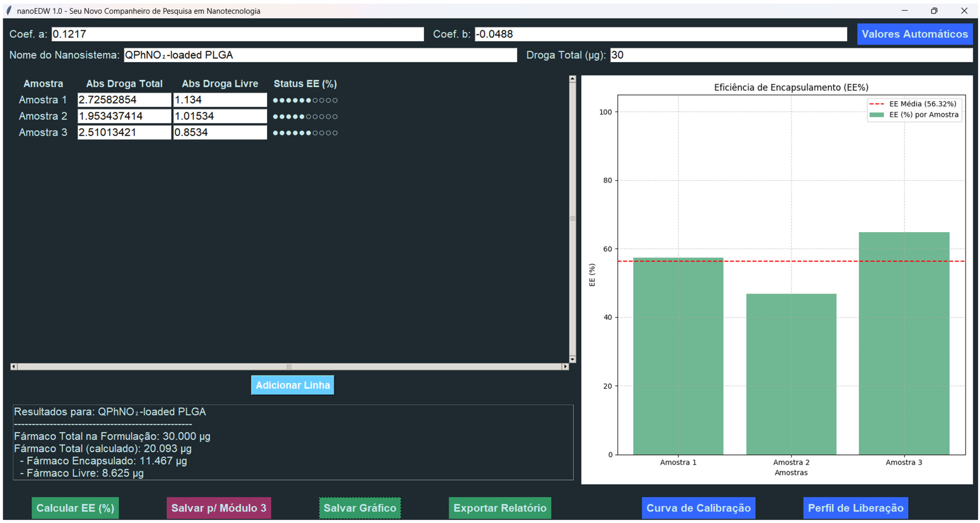Image resolution: width=980 pixels, height=523 pixels.
Task: Focus the Coef. b input field
Action: [660, 34]
